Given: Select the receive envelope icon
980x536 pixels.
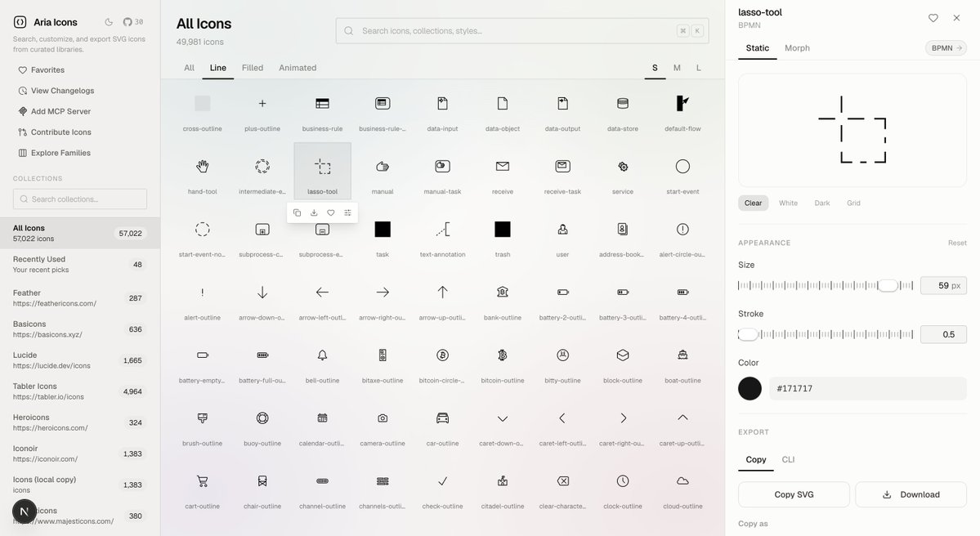Looking at the screenshot, I should (503, 171).
